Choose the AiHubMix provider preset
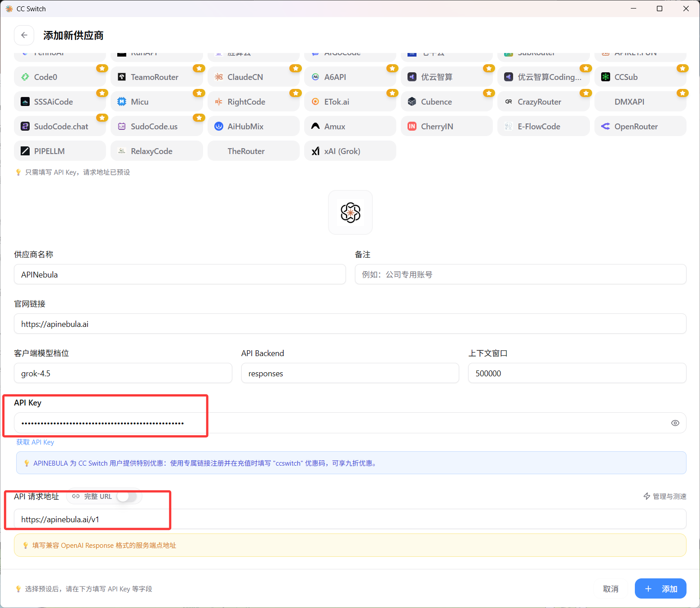 point(253,126)
